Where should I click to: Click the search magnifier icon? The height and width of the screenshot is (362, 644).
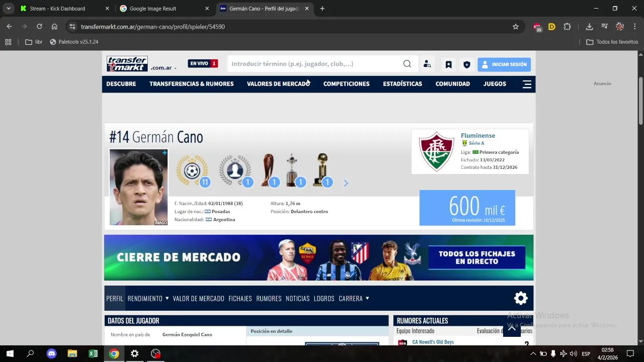407,64
